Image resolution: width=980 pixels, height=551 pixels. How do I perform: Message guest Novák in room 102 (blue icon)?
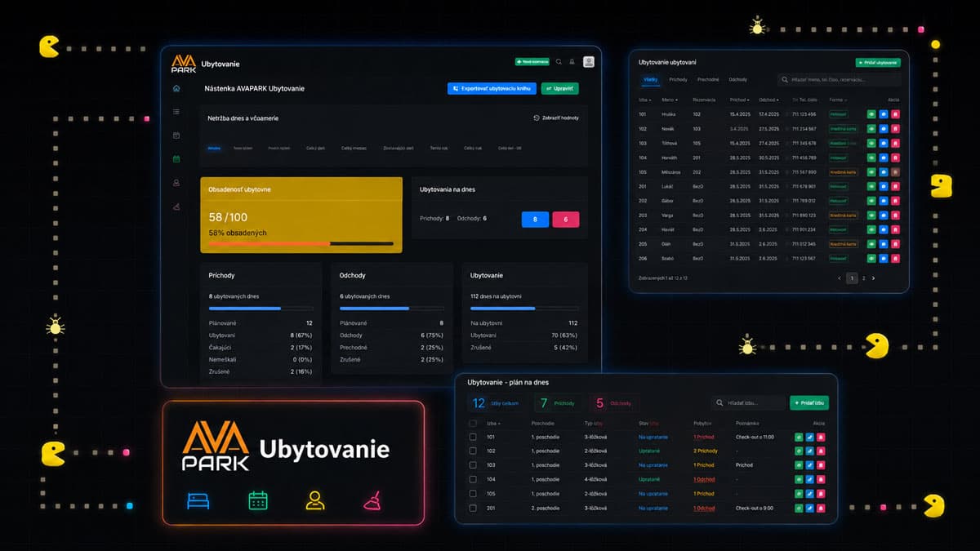tap(883, 129)
